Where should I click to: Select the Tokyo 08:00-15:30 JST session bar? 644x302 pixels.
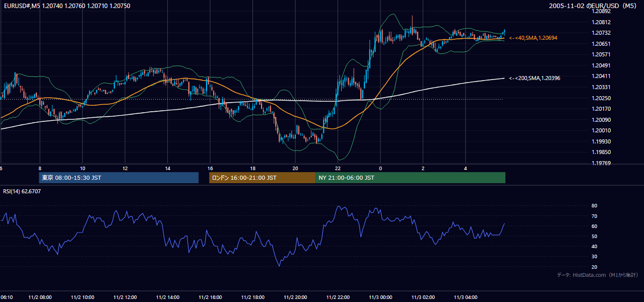(x=119, y=178)
